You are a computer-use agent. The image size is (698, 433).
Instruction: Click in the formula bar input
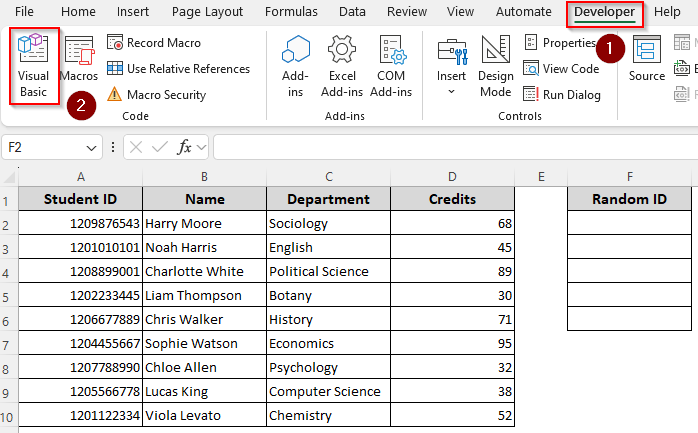point(456,147)
